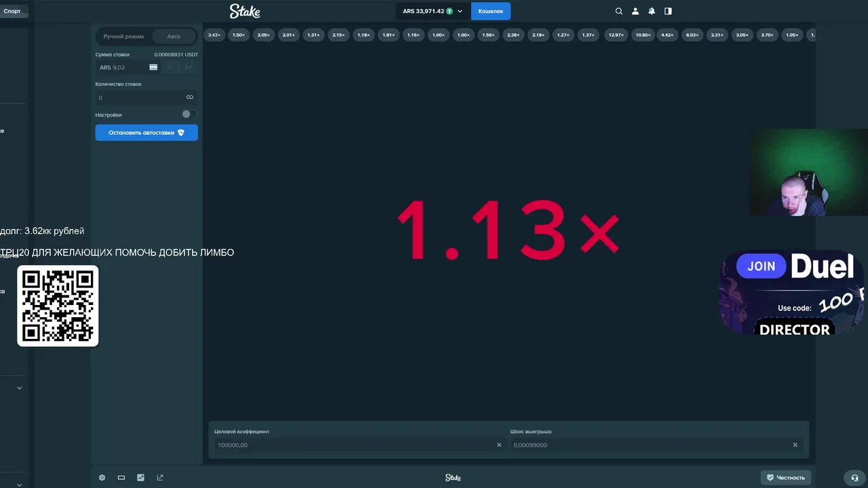Open the 2.38× result pill
Screen dimensions: 868x488
coord(513,35)
